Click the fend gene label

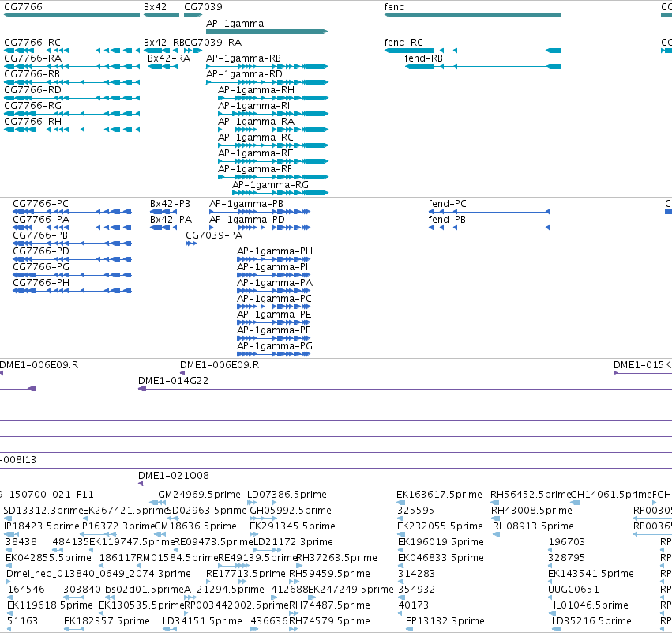click(394, 7)
